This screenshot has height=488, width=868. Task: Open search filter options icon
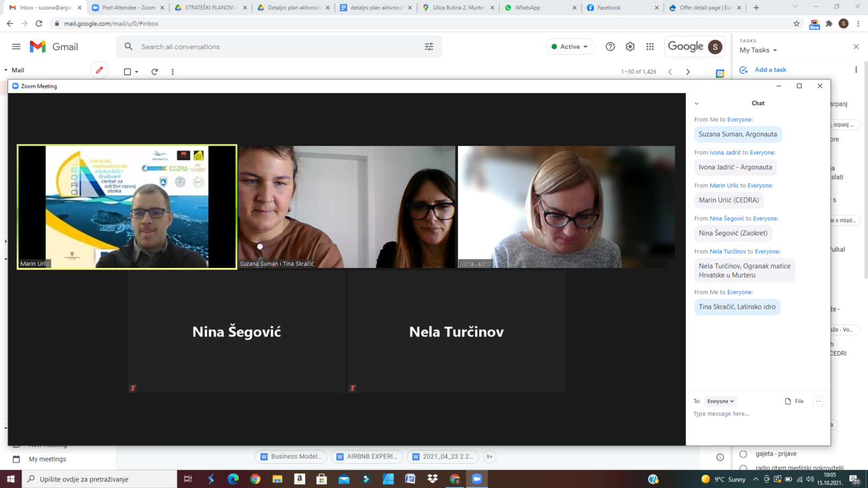tap(429, 47)
